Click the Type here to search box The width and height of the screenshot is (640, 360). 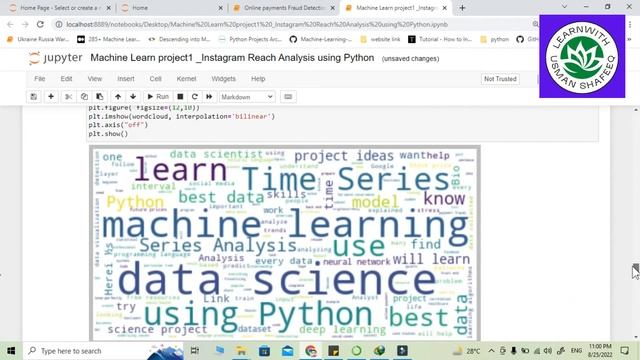pyautogui.click(x=104, y=351)
